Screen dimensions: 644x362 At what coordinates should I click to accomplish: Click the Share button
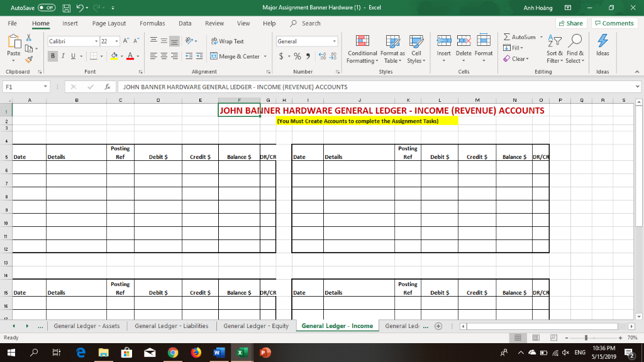coord(569,23)
